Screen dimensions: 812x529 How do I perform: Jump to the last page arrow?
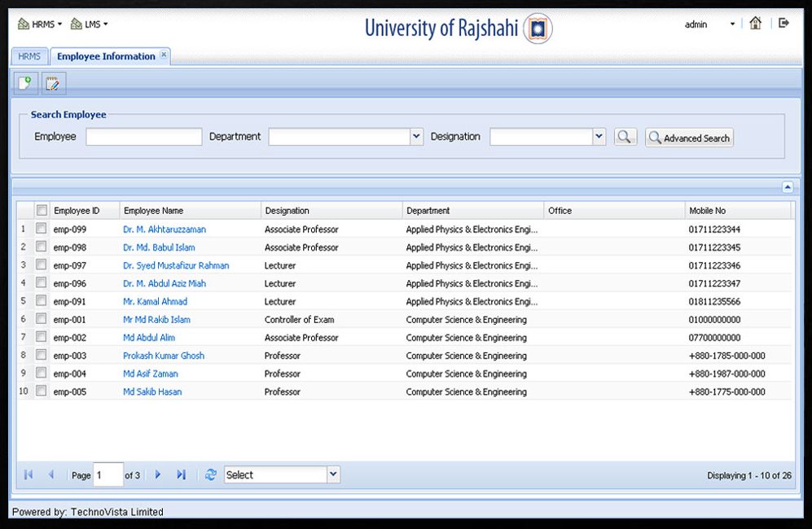[x=181, y=474]
